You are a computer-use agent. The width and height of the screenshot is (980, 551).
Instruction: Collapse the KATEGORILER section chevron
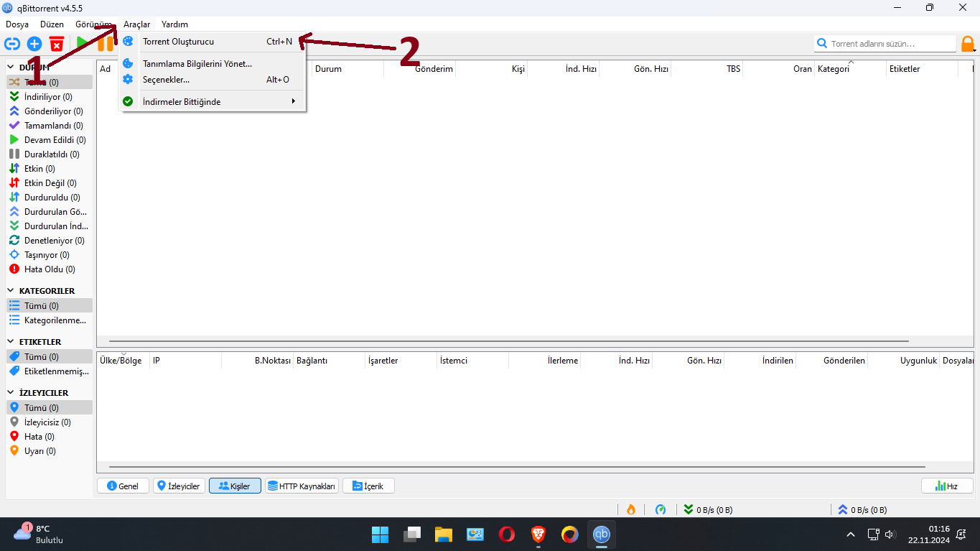tap(11, 291)
